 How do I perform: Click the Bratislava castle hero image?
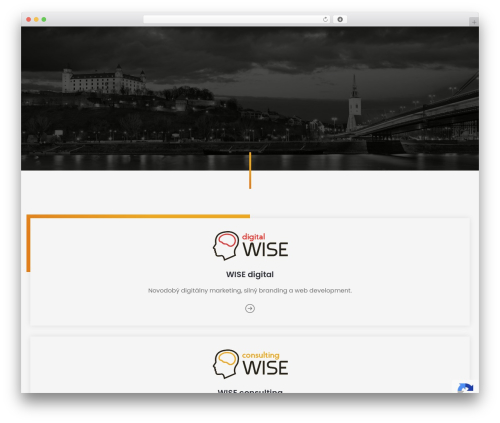tap(250, 99)
